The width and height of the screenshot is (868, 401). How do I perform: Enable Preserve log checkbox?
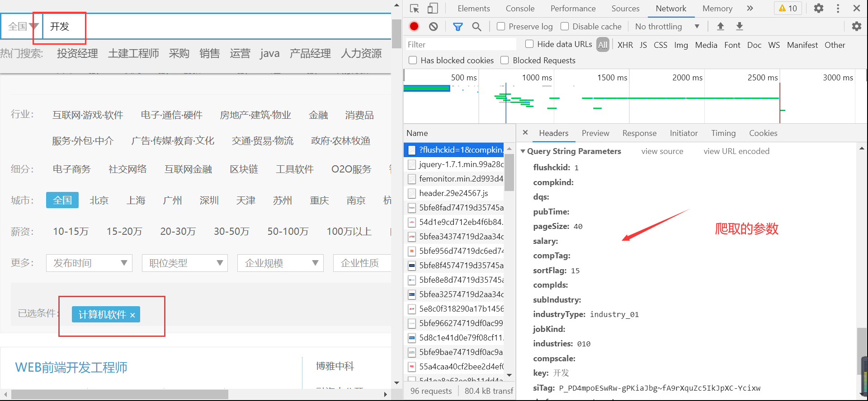(x=501, y=26)
